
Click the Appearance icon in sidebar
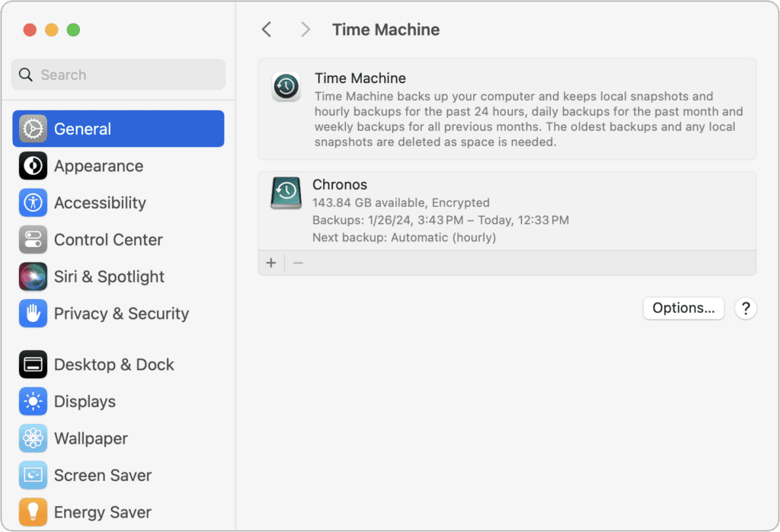33,166
